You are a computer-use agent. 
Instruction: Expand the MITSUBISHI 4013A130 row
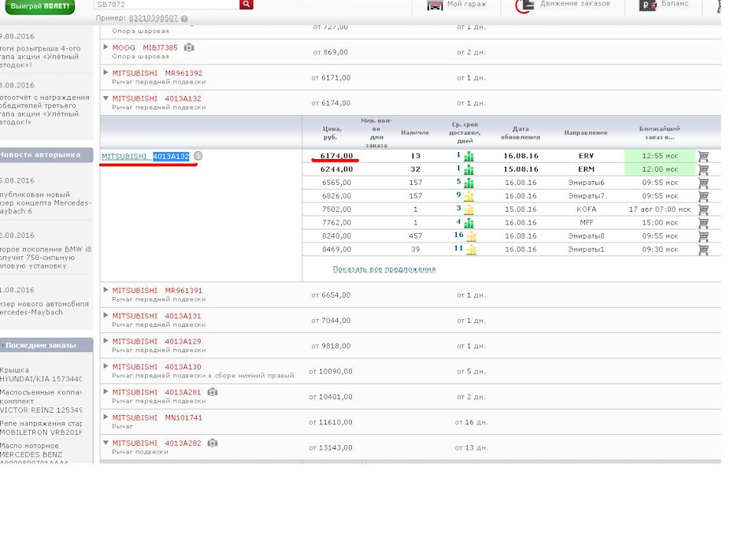pyautogui.click(x=106, y=366)
